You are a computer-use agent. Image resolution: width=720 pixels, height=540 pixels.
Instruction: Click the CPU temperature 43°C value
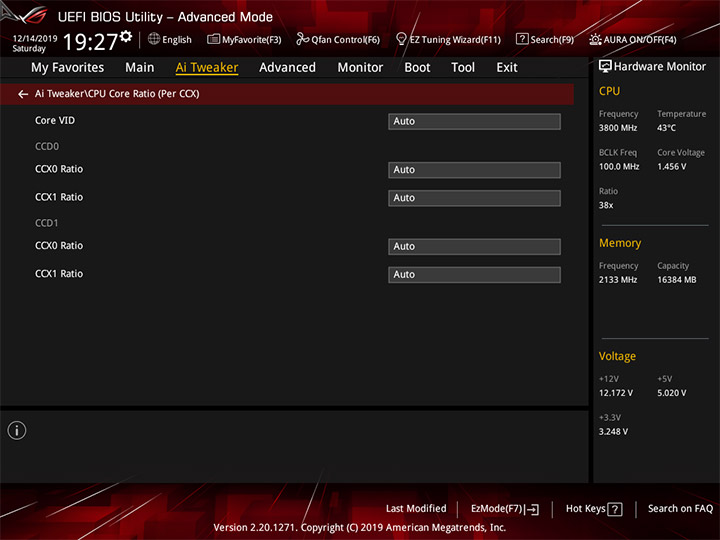[666, 128]
